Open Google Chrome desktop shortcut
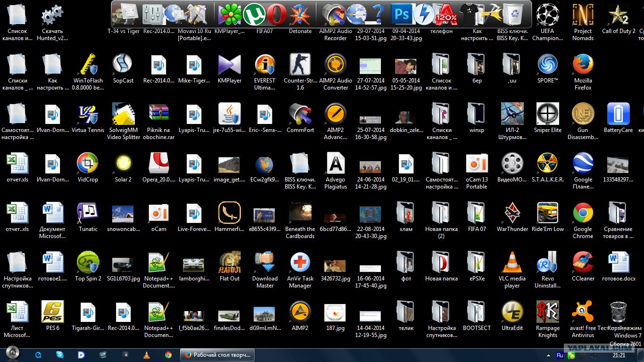Image resolution: width=644 pixels, height=362 pixels. [x=583, y=221]
